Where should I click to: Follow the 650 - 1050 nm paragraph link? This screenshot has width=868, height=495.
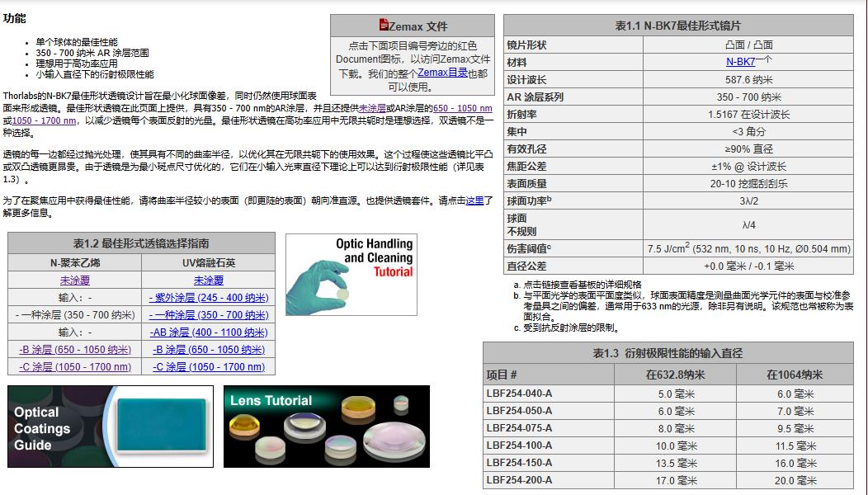click(462, 109)
